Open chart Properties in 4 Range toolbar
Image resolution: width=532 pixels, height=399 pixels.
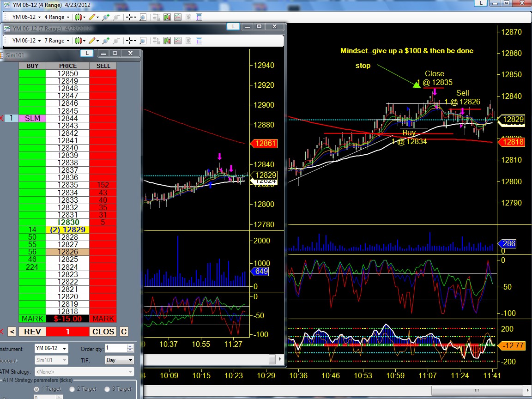pos(199,17)
